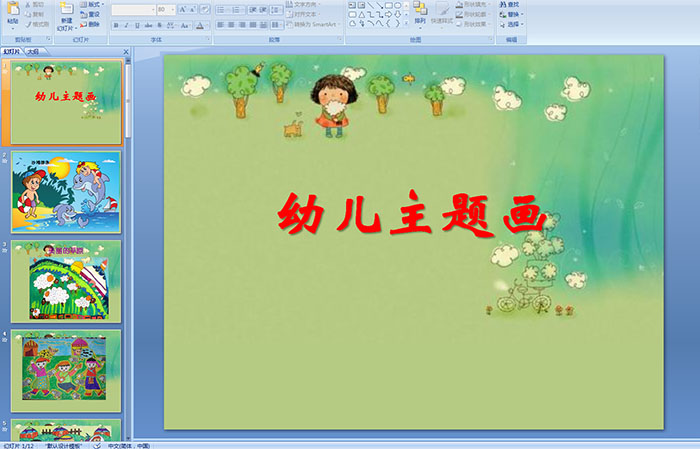Screen dimensions: 700x449
Task: Select slide 4 dancing children thumbnail
Action: coord(66,370)
